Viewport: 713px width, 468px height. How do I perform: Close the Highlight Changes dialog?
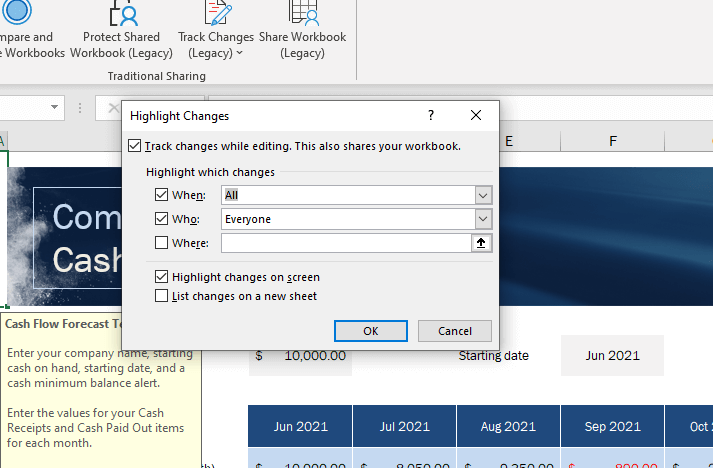476,116
